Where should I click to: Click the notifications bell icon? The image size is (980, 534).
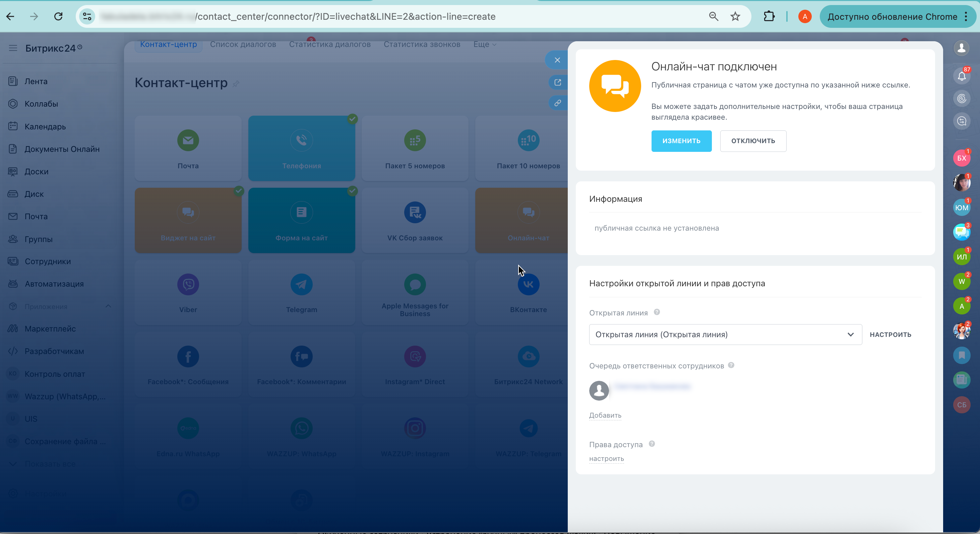pyautogui.click(x=961, y=76)
